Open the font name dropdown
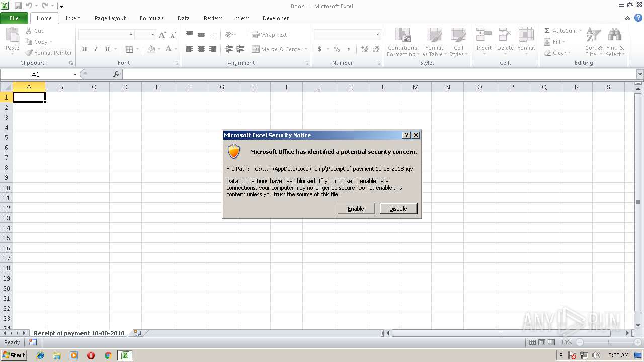644x362 pixels. pyautogui.click(x=131, y=35)
